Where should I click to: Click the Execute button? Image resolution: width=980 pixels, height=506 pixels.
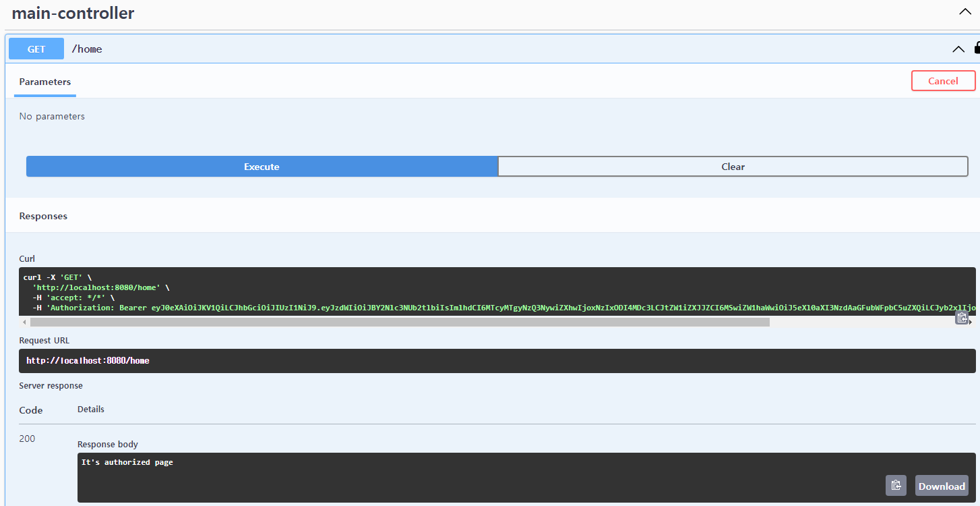(x=262, y=167)
